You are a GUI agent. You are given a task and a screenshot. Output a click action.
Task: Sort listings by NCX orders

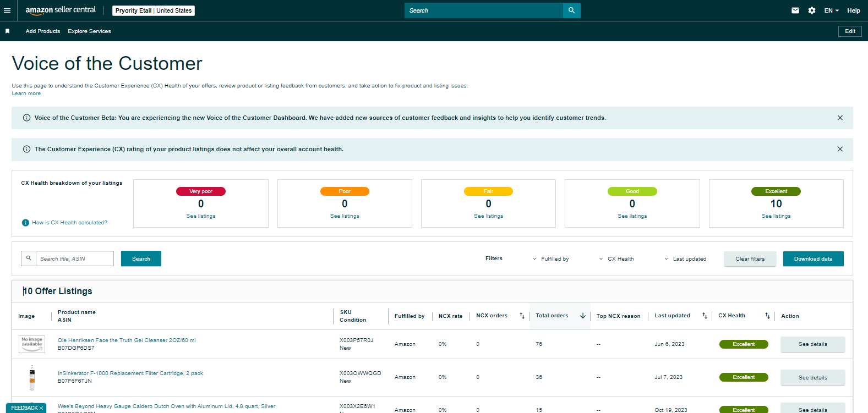coord(522,316)
